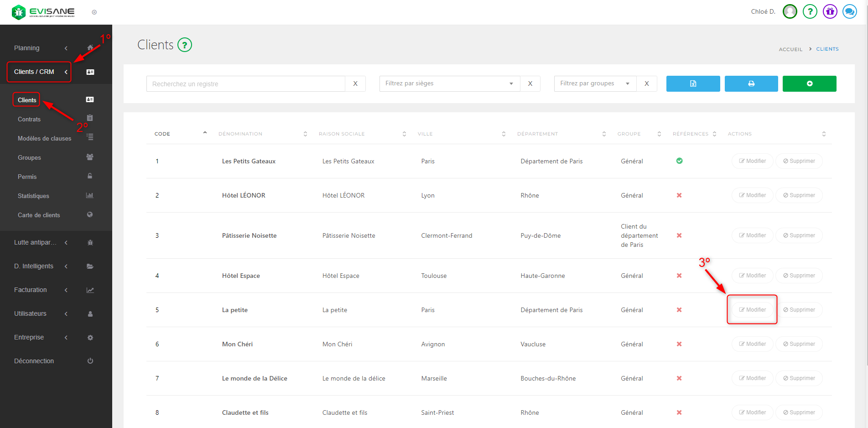Open the Filtrez par sièges dropdown
Screen dimensions: 868x428
pyautogui.click(x=449, y=84)
